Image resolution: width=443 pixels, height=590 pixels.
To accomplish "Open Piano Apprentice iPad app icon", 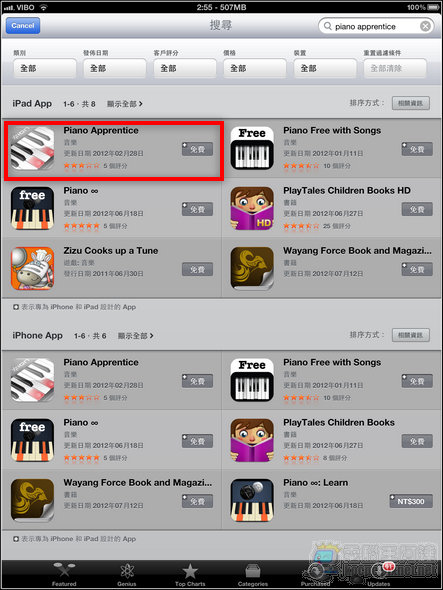I will coord(32,148).
